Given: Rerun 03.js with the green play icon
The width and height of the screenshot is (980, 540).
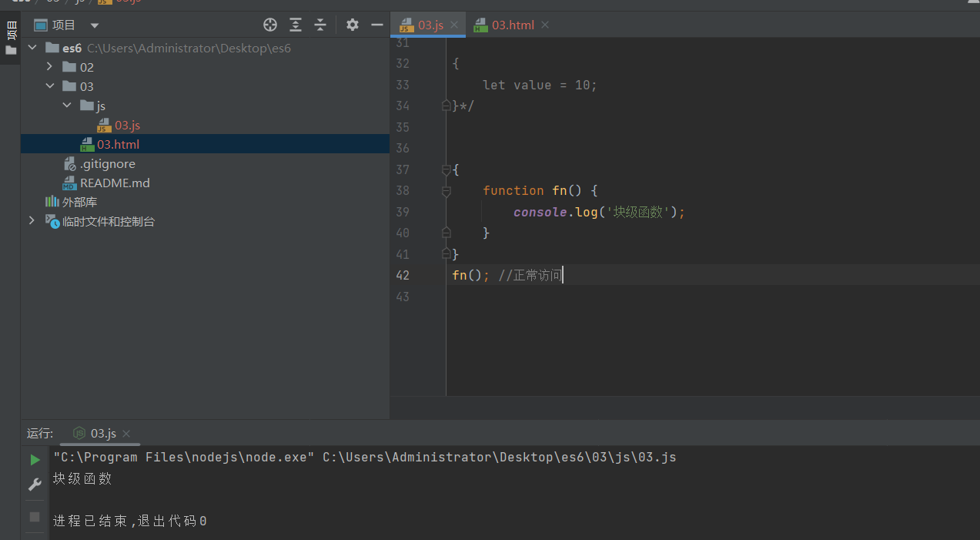Looking at the screenshot, I should point(35,460).
